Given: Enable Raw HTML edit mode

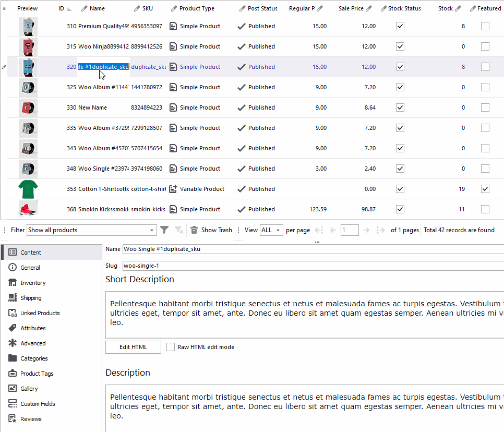Looking at the screenshot, I should [171, 347].
